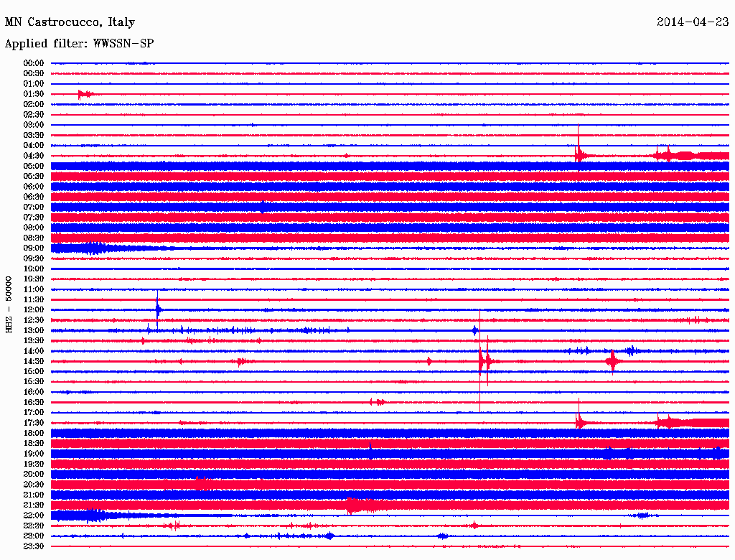Click the 23:30 time label
This screenshot has height=560, width=735.
[34, 546]
